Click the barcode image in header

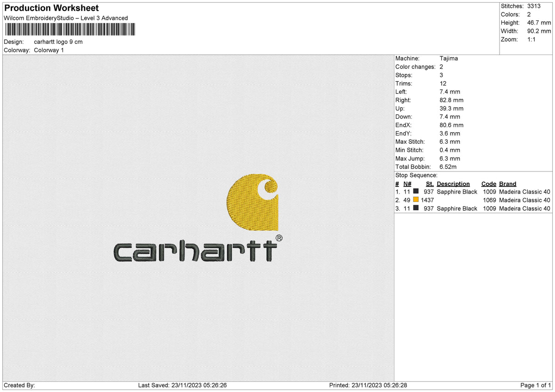coord(70,30)
